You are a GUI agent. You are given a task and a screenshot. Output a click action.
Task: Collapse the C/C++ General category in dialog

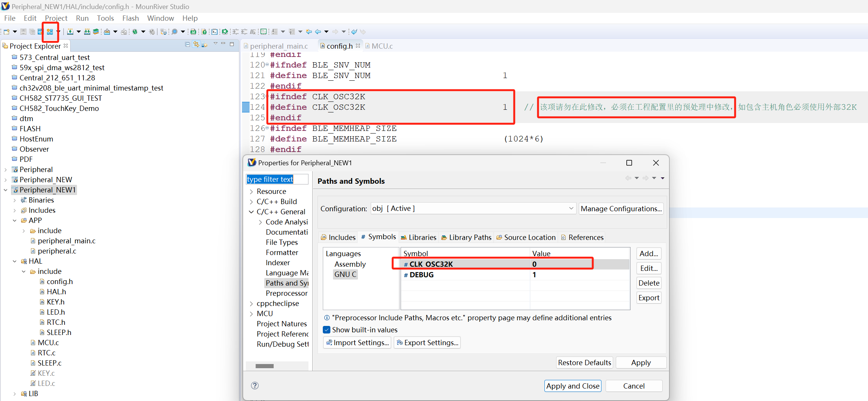pos(251,212)
